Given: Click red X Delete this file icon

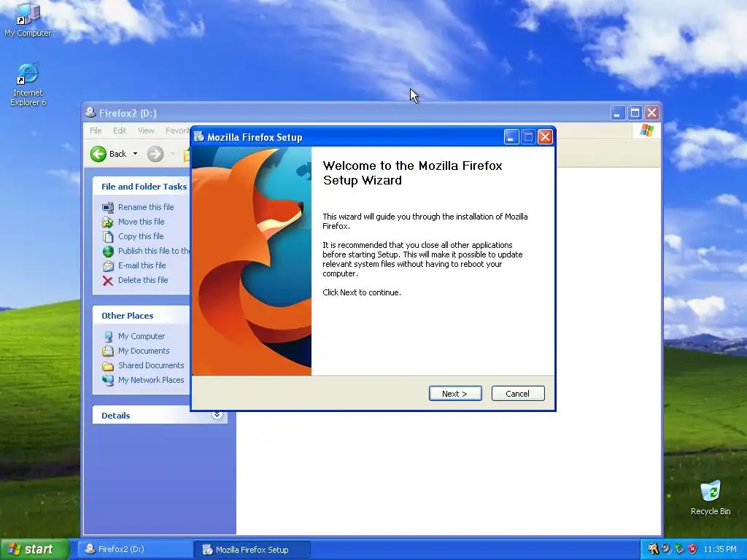Looking at the screenshot, I should pos(108,281).
